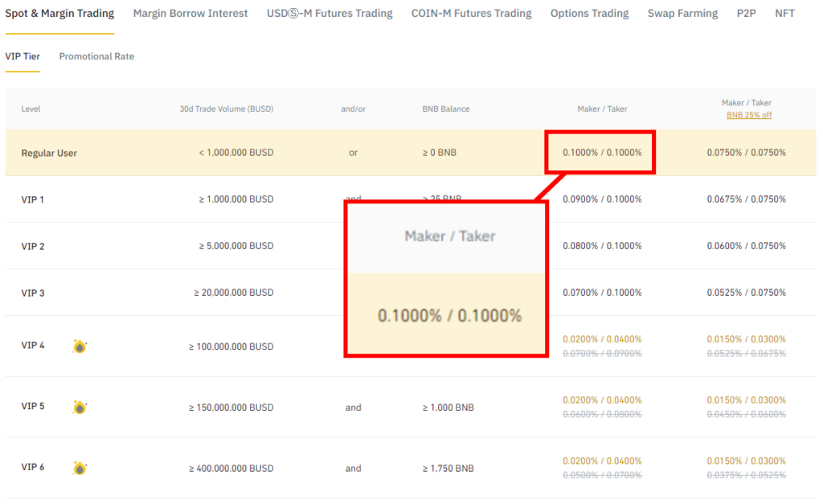Click the struck-through 0.0375% / 0.0525% fee

747,475
